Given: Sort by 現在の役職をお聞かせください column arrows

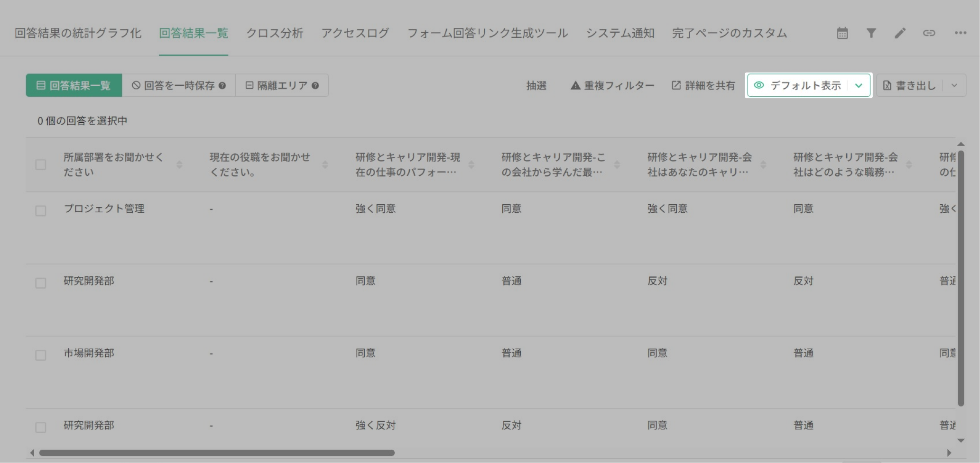Looking at the screenshot, I should click(325, 165).
